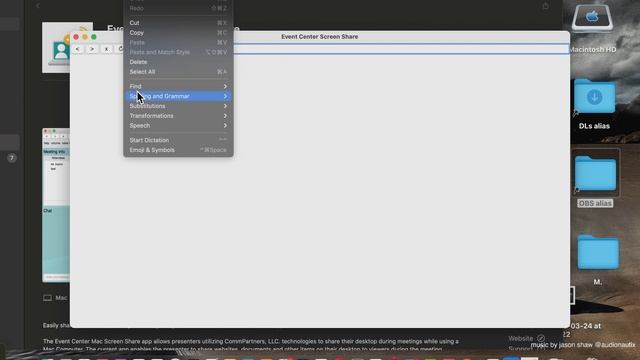
Task: Open the Find submenu
Action: coord(178,87)
